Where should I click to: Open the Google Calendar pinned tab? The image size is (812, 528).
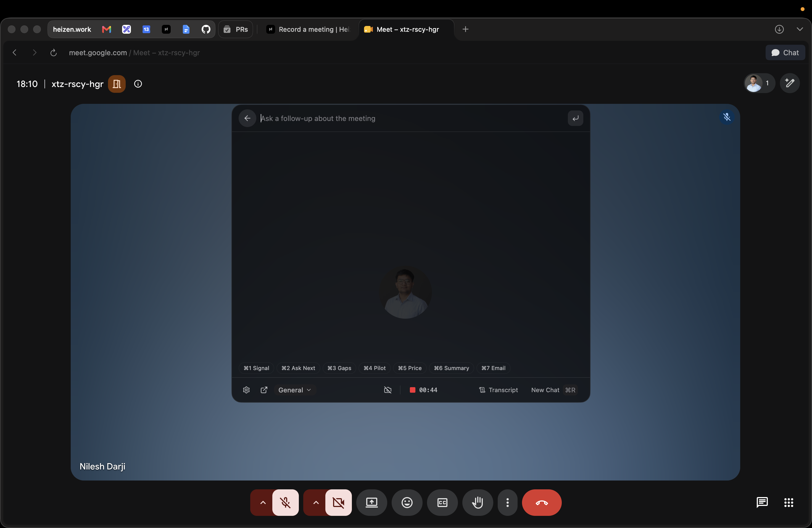[146, 29]
